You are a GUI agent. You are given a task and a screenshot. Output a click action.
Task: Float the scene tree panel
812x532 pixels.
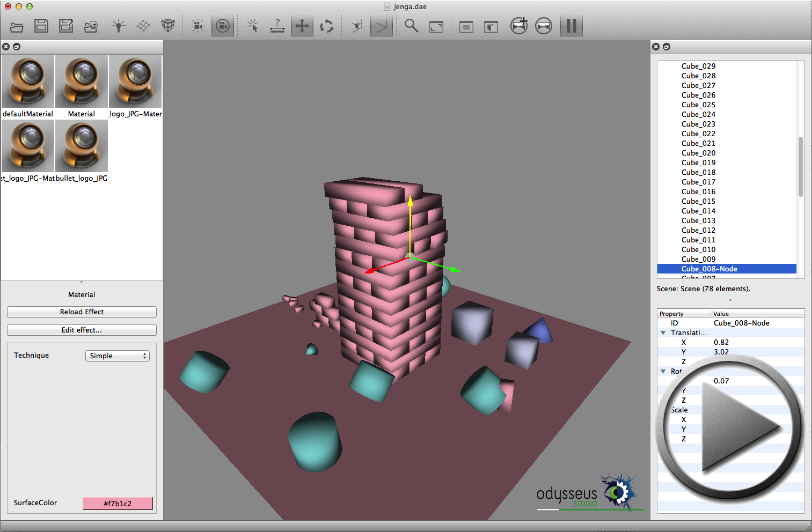coord(667,47)
